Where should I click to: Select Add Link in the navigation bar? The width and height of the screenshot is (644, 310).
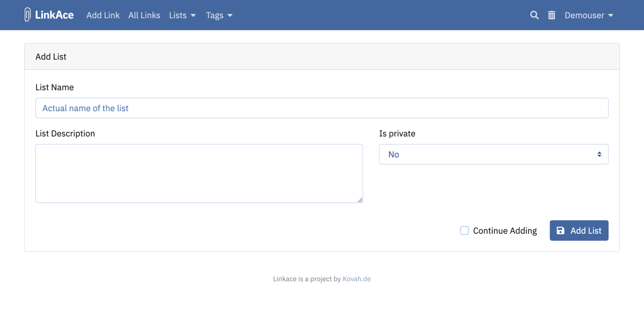[103, 15]
